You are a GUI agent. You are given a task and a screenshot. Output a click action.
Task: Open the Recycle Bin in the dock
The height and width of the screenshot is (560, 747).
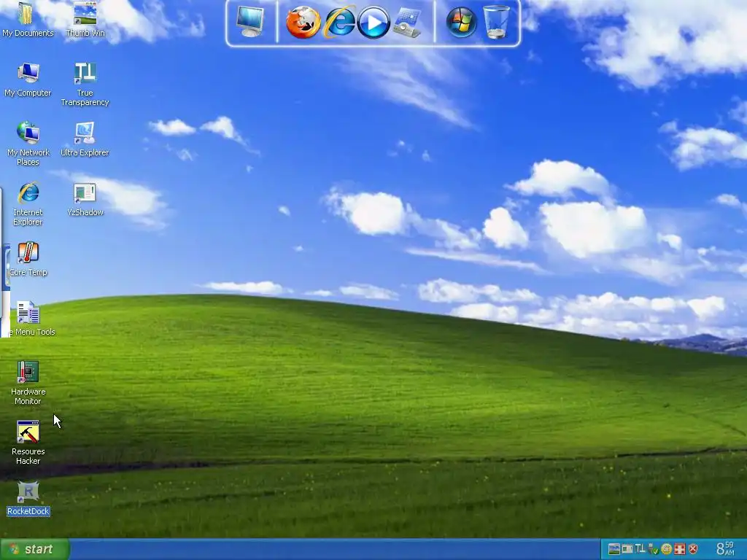496,22
